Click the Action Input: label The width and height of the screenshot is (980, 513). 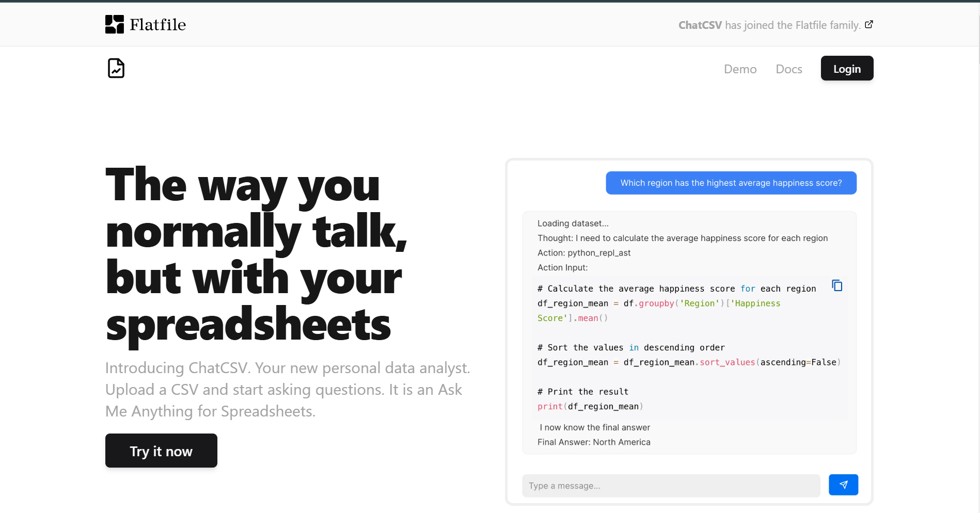[562, 267]
